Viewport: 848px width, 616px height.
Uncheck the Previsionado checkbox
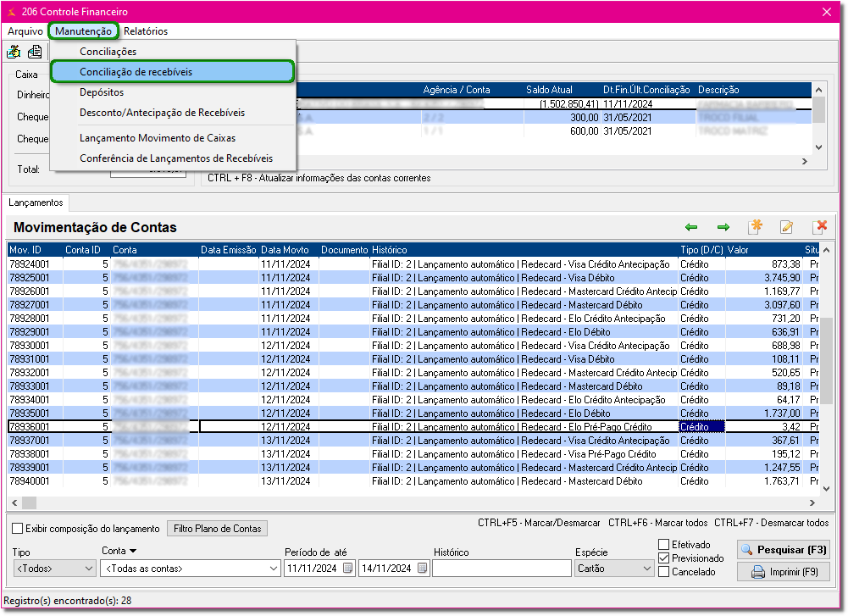(x=664, y=558)
